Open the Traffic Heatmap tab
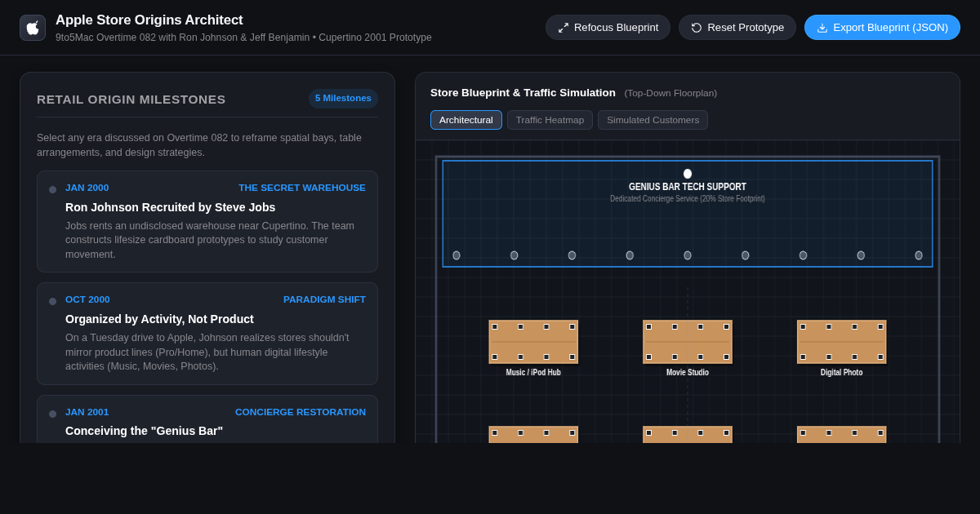 [550, 120]
